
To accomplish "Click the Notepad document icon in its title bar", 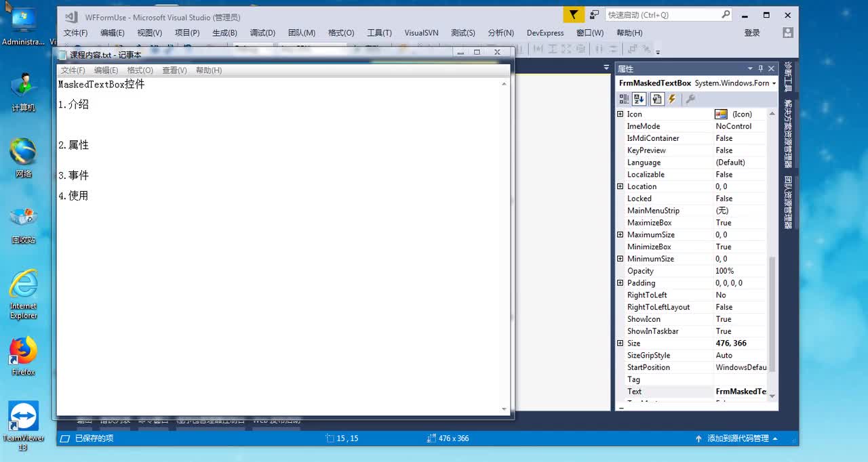I will point(63,55).
